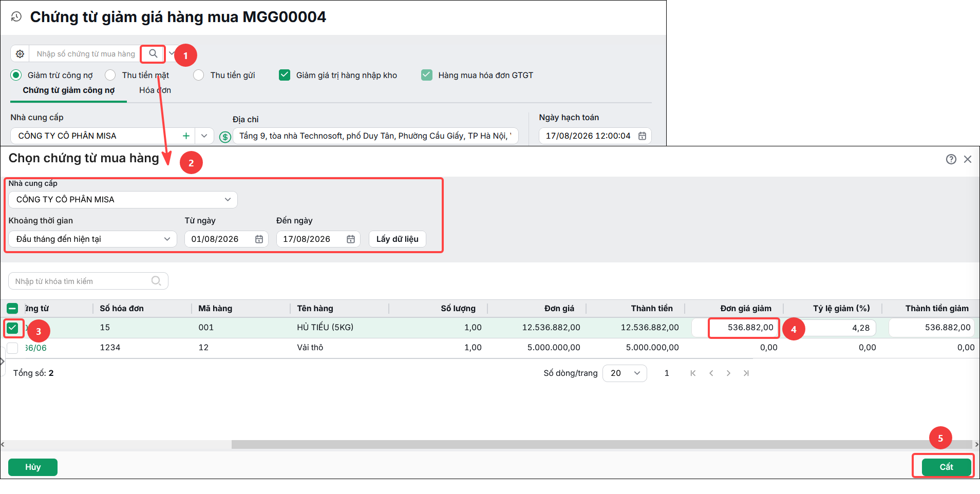Click the Hủy button
Viewport: 980px width, 494px height.
click(33, 467)
